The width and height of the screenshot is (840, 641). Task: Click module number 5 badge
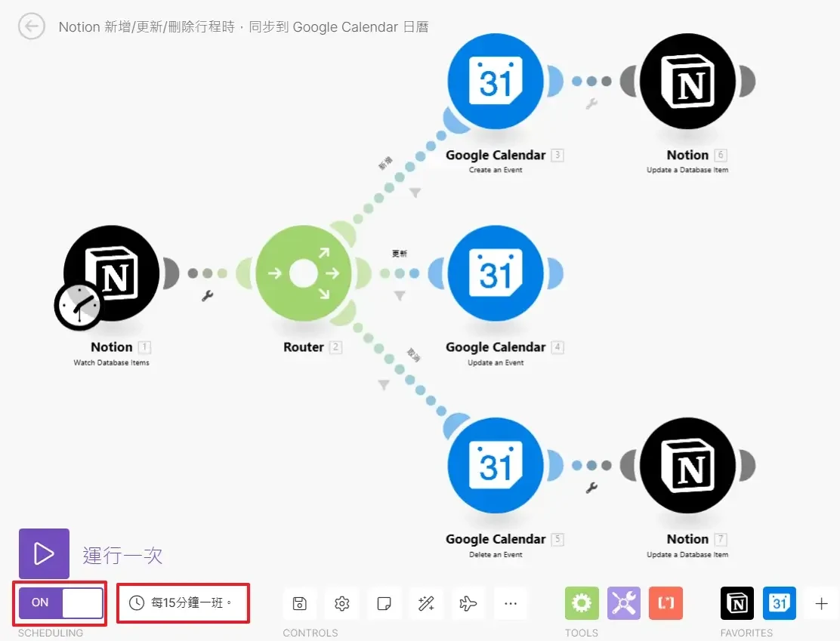[557, 539]
